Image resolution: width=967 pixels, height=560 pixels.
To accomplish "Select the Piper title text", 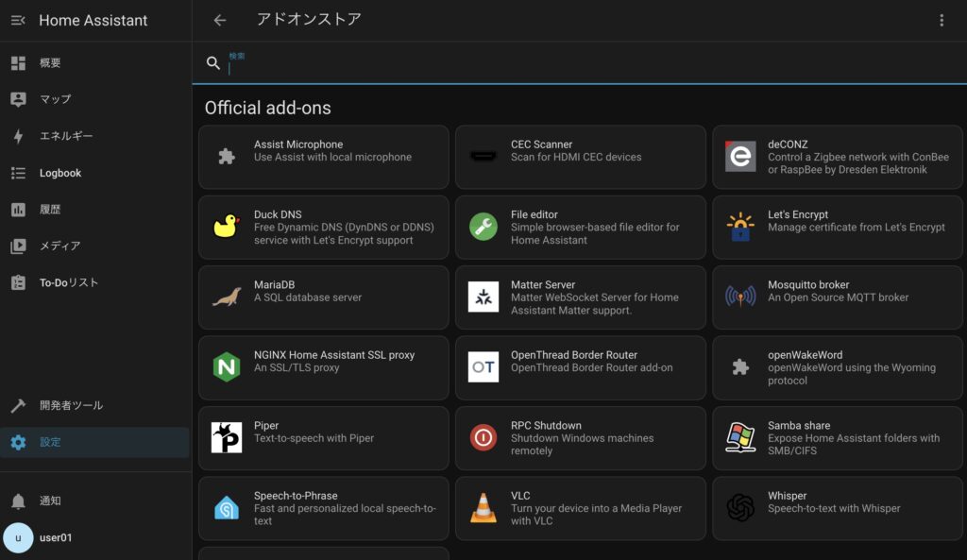I will 266,426.
